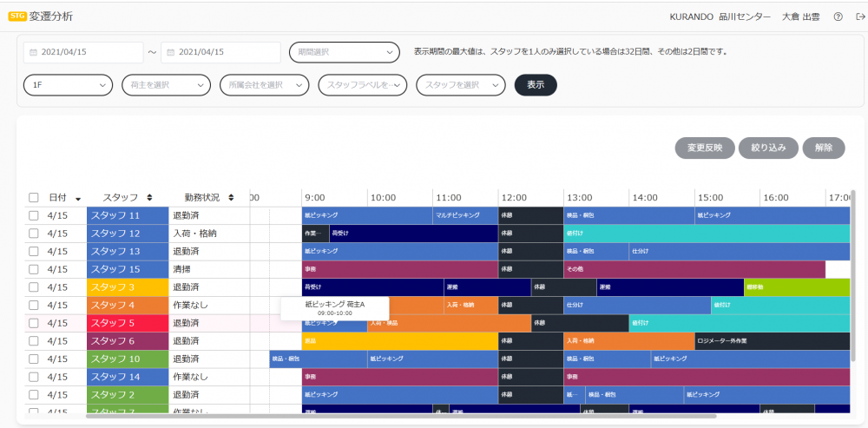Open the 所属会社を選択 dropdown

(x=264, y=85)
